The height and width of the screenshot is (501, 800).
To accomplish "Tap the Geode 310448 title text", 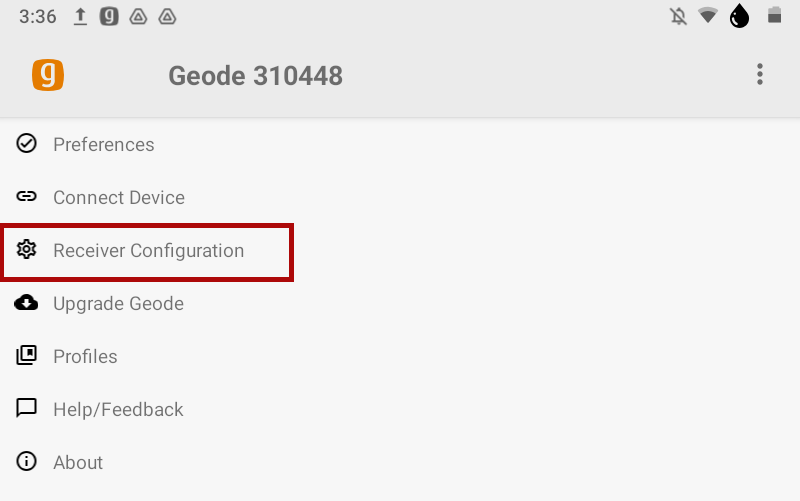I will pos(255,76).
